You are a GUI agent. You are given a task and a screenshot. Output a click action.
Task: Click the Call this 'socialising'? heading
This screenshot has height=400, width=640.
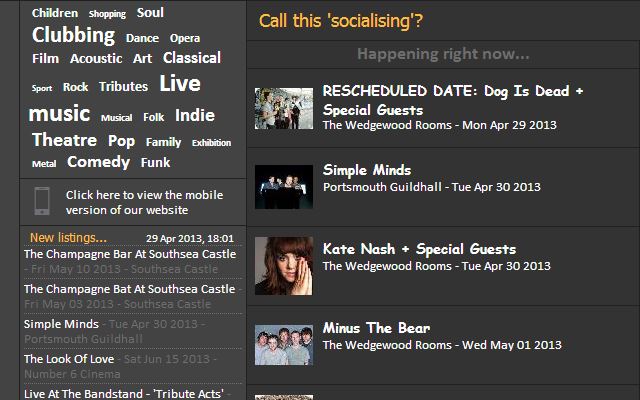[341, 21]
